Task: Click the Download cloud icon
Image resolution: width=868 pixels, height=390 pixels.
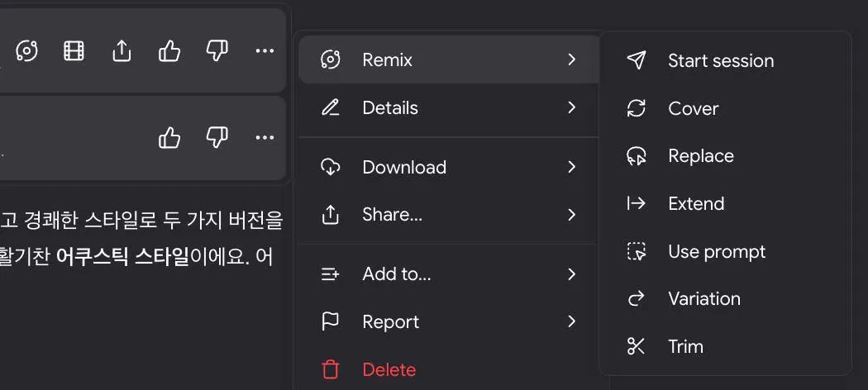Action: (x=331, y=167)
